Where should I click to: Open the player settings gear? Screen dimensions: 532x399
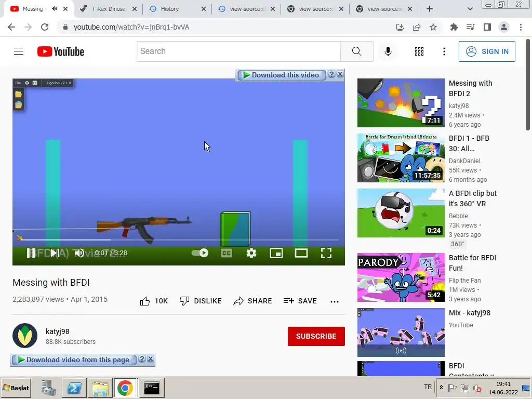pyautogui.click(x=251, y=253)
